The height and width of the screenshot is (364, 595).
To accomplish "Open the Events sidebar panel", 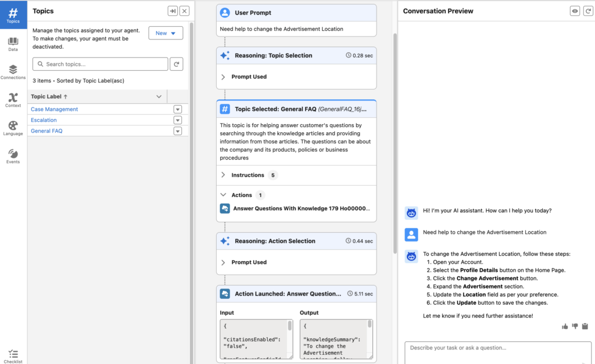I will [13, 156].
